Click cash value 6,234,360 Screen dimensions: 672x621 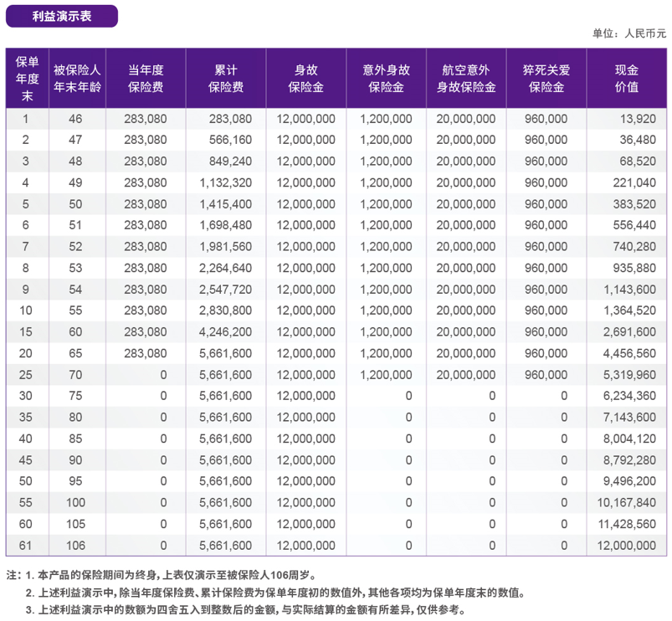(x=630, y=396)
